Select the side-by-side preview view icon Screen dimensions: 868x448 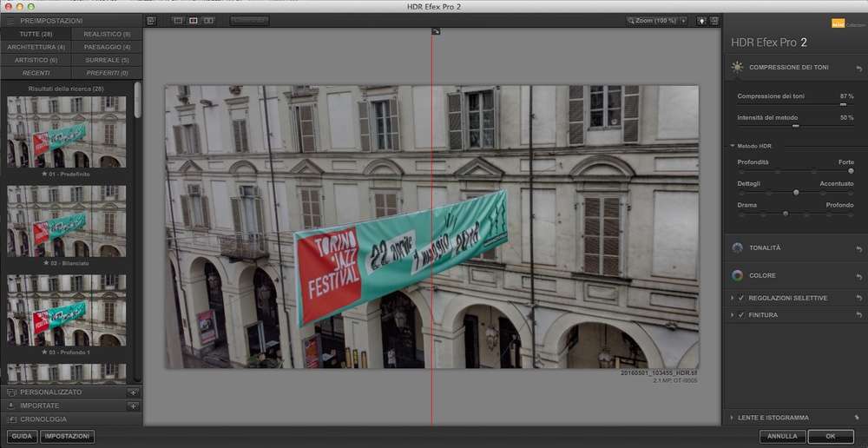coord(209,20)
